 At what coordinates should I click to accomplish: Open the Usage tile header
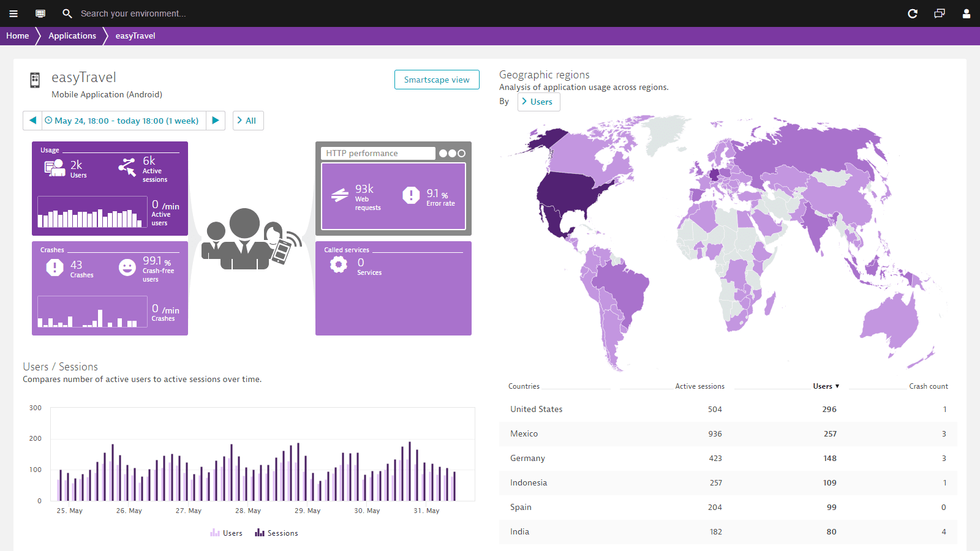[x=50, y=150]
